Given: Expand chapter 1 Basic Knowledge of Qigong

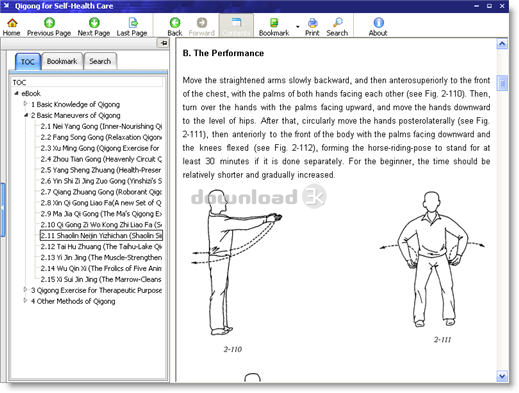Looking at the screenshot, I should click(x=26, y=104).
